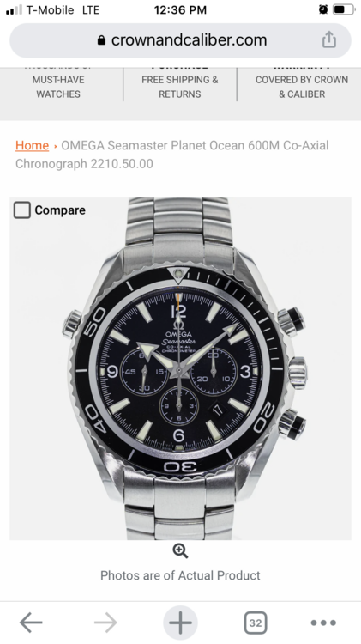361x644 pixels.
Task: Tap the padlock security icon
Action: (x=101, y=40)
